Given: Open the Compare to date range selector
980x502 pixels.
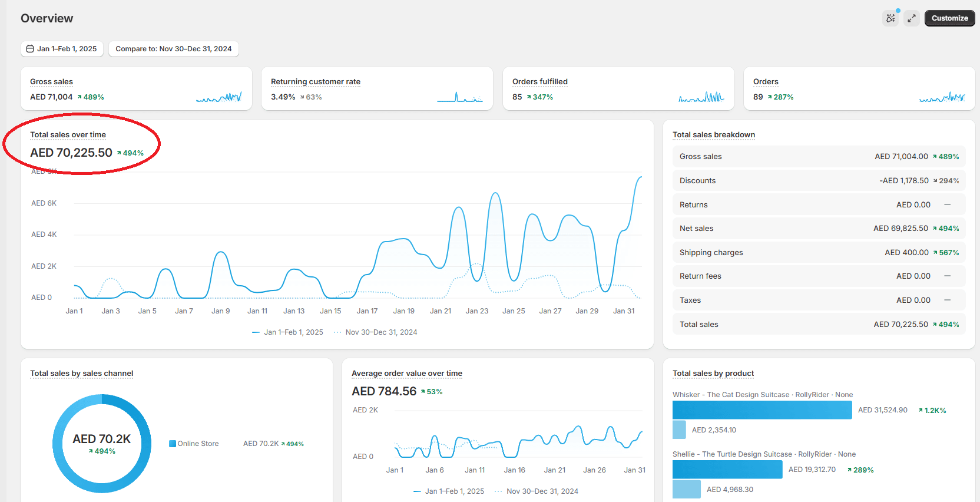Looking at the screenshot, I should click(174, 49).
